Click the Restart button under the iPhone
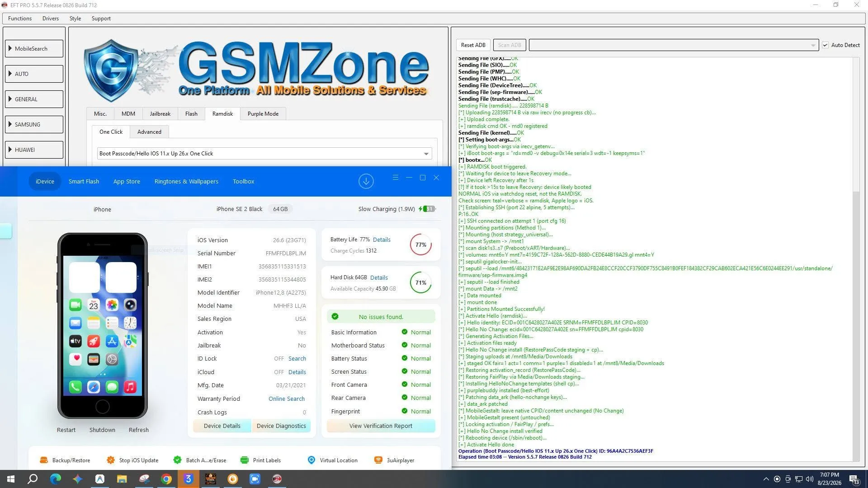 point(66,430)
